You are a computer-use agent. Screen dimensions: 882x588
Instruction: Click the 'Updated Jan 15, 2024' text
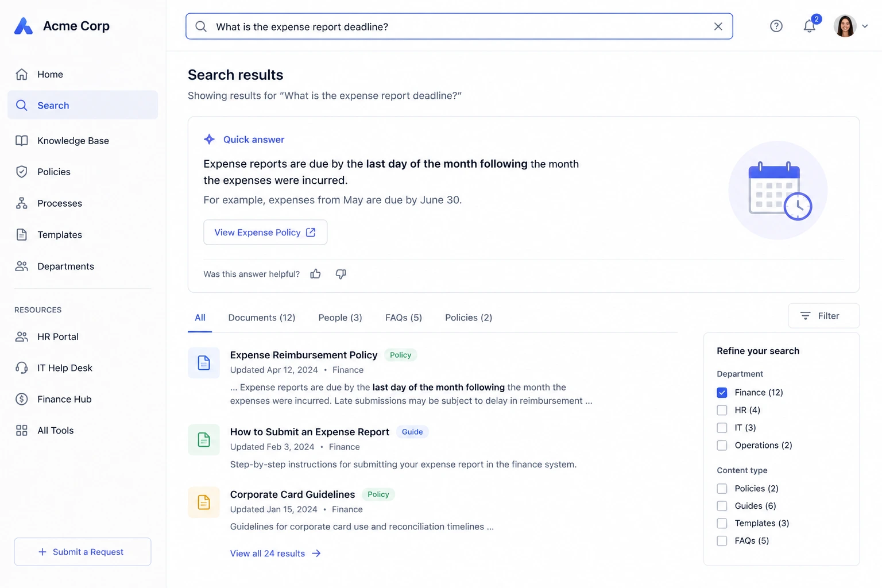[273, 509]
